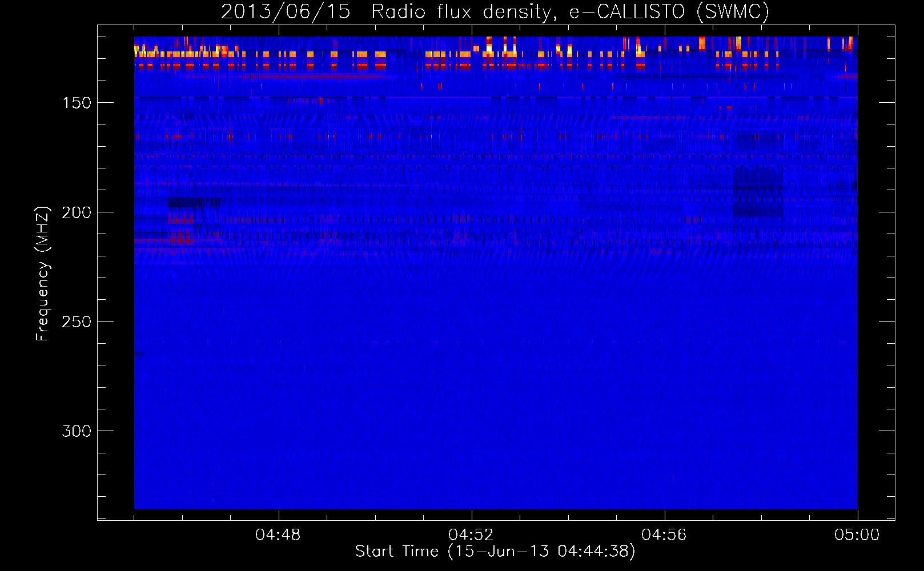Click the 05:00 time tick label

pos(857,535)
